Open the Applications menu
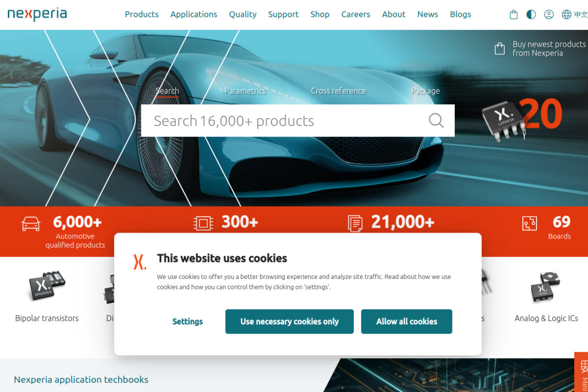The height and width of the screenshot is (392, 588). pos(194,14)
